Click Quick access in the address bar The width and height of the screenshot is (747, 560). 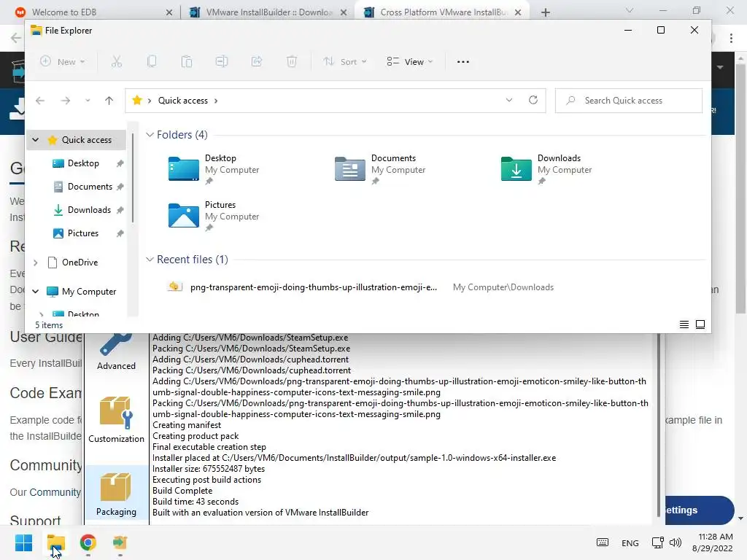pos(183,101)
